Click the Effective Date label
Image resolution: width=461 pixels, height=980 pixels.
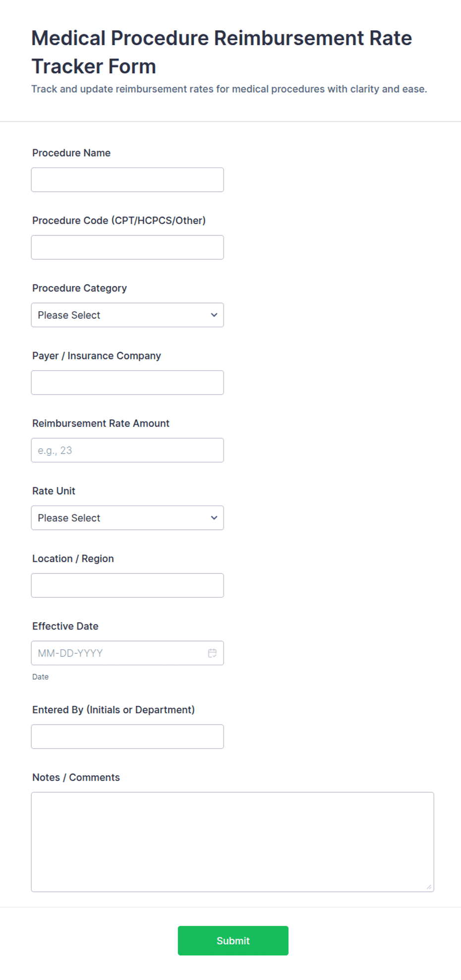click(x=65, y=626)
